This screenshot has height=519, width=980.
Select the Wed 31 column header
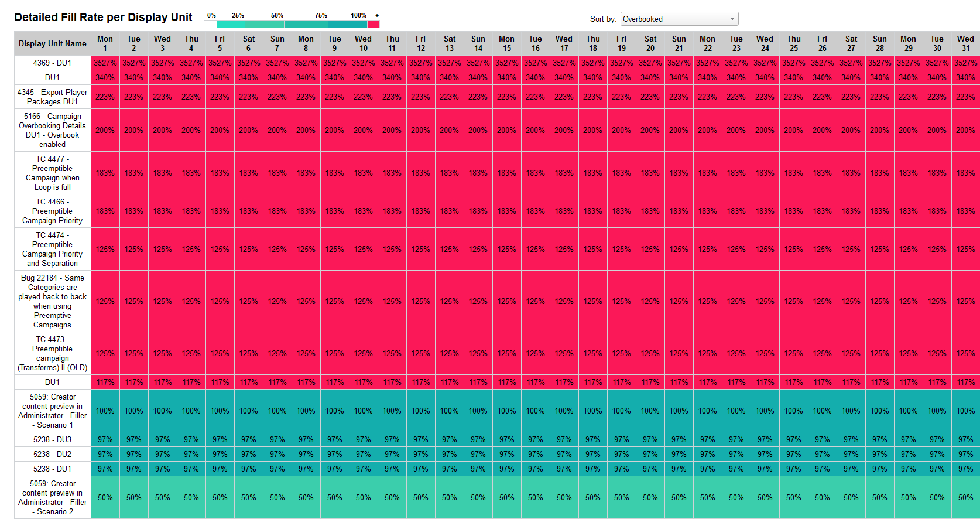[x=966, y=43]
